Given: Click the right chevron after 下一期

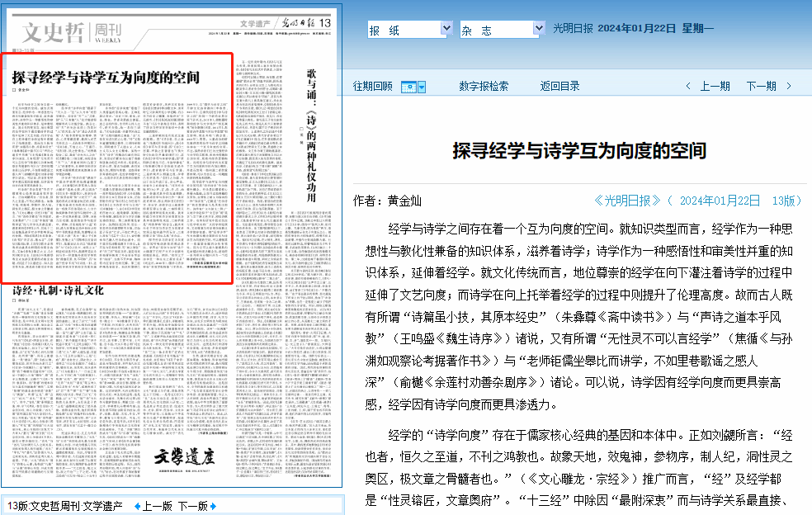Looking at the screenshot, I should click(x=789, y=87).
